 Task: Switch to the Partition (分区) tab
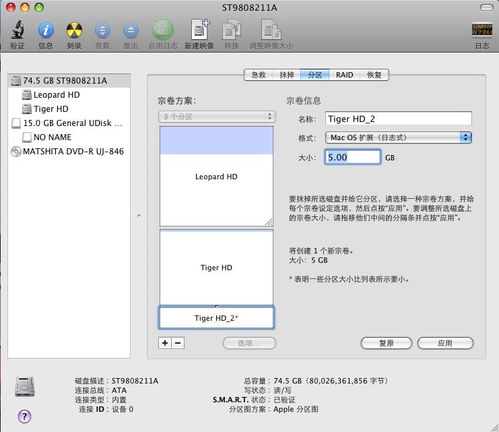pyautogui.click(x=315, y=75)
